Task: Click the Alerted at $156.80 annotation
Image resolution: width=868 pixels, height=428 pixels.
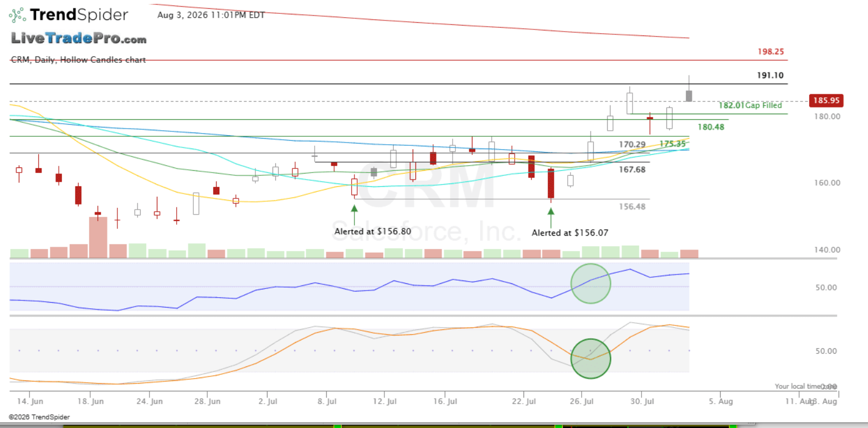Action: (373, 231)
